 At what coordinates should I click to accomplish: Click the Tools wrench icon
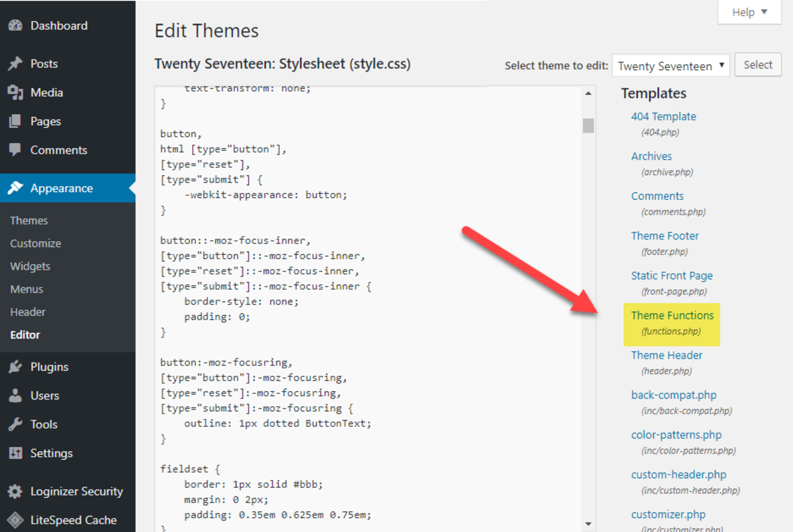point(15,424)
